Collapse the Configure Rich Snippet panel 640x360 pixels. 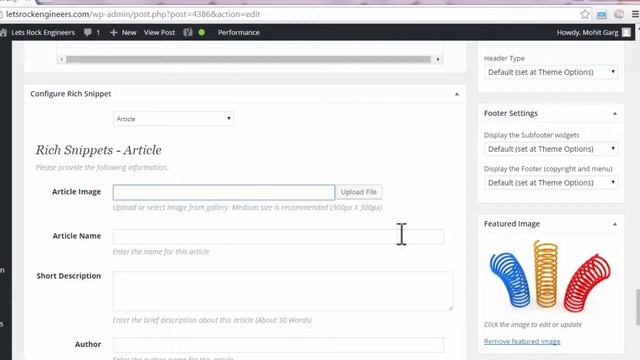tap(457, 94)
